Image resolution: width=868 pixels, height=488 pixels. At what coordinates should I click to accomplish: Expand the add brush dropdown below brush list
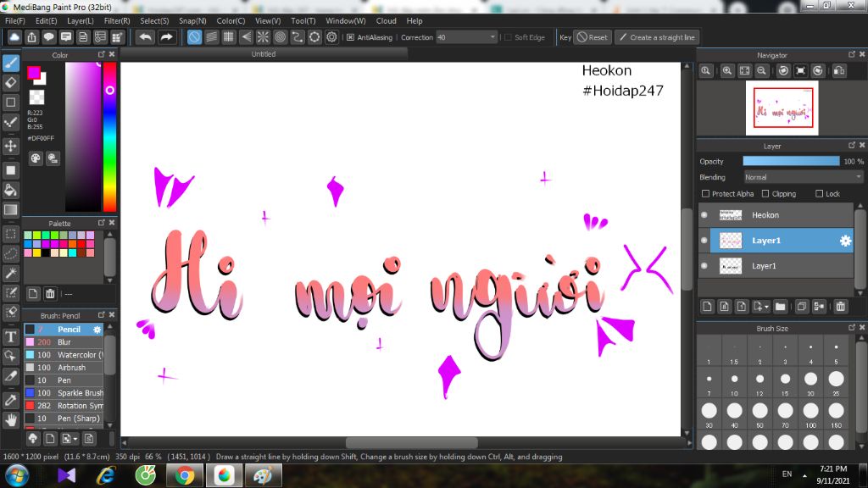[x=75, y=439]
